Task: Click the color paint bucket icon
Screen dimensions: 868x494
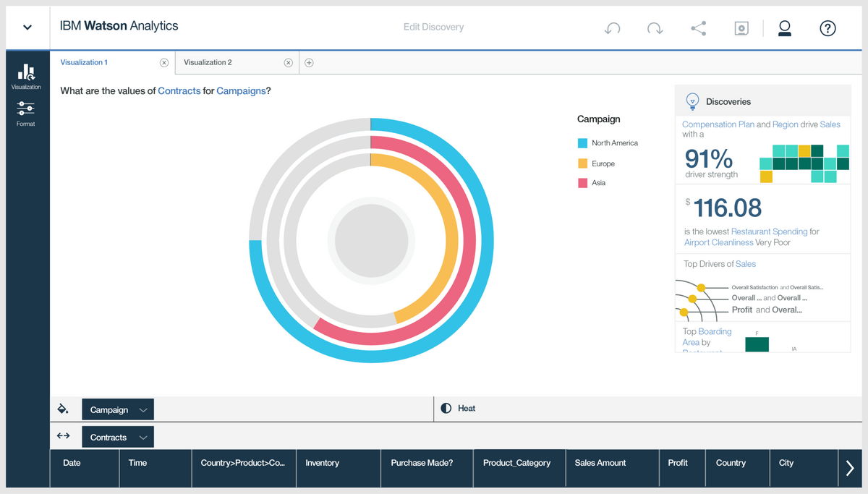Action: pos(63,409)
